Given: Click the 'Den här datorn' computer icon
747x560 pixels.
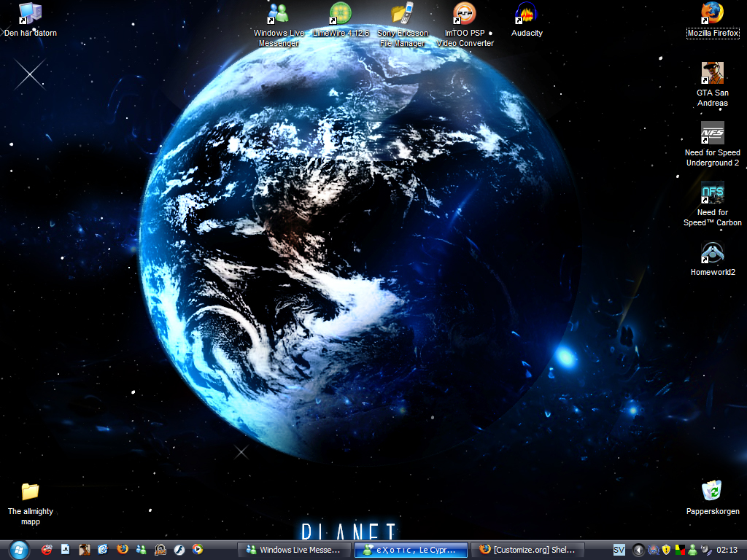Looking at the screenshot, I should [x=30, y=13].
